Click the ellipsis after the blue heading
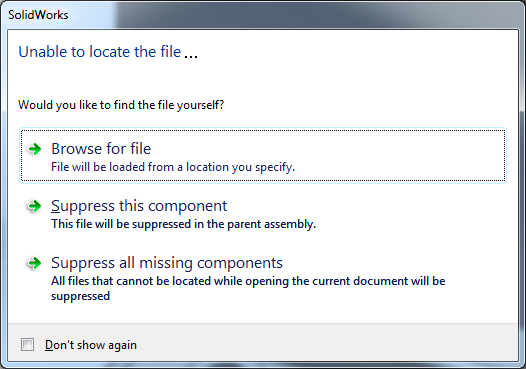526x369 pixels. point(191,56)
